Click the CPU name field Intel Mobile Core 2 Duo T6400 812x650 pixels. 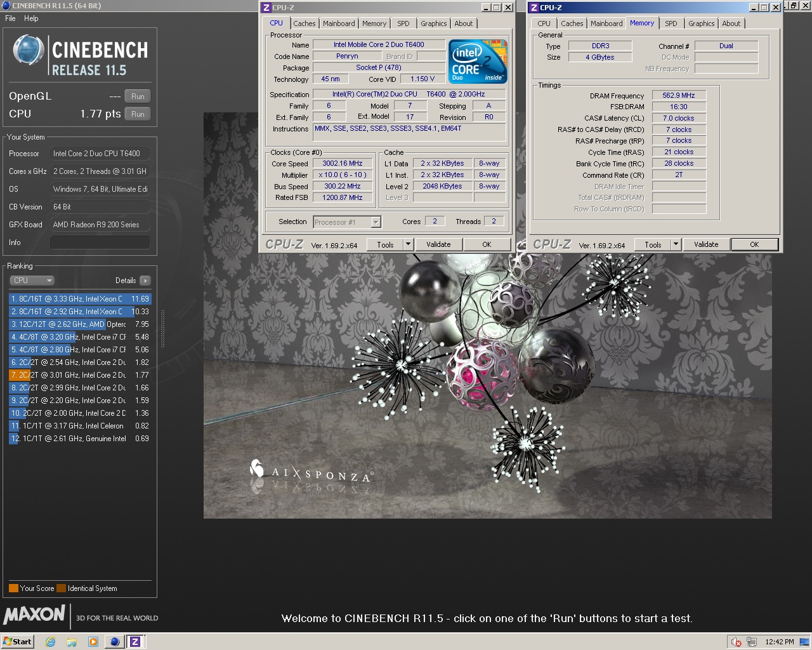[379, 44]
